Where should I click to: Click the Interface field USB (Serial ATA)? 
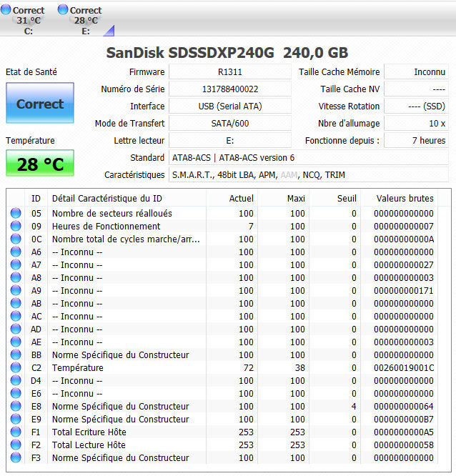pos(230,106)
